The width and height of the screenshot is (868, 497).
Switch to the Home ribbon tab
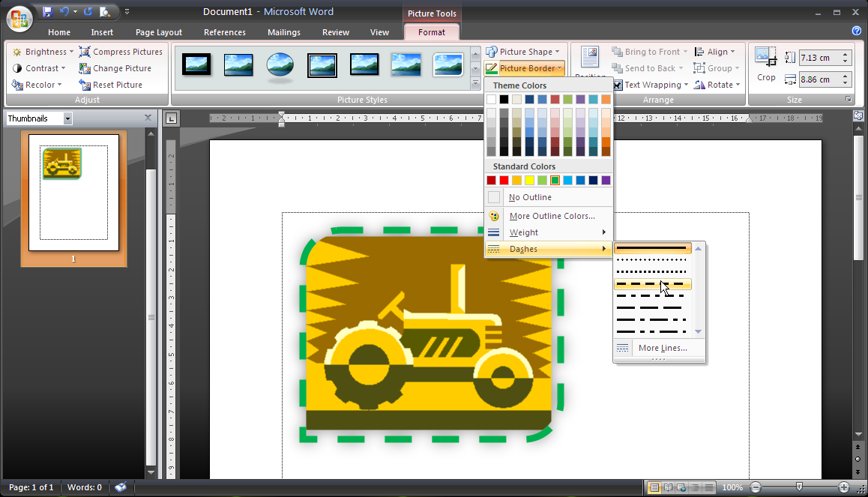[x=58, y=32]
